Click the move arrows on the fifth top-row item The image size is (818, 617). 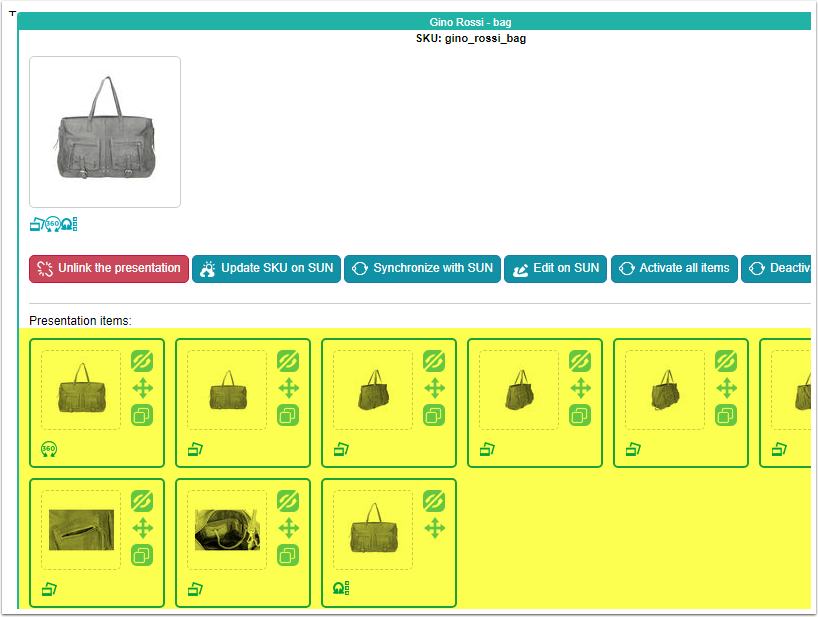click(x=727, y=388)
